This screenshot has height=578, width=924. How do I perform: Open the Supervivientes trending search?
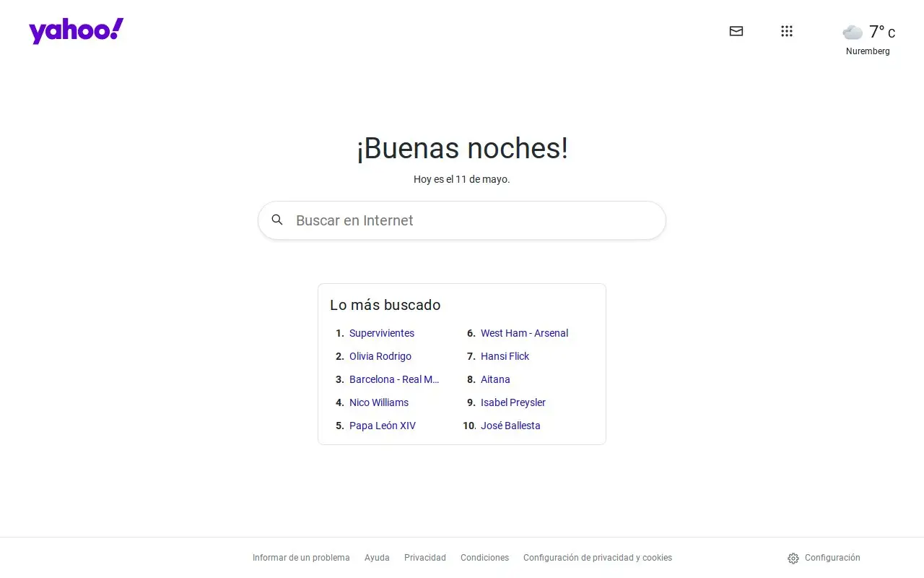(382, 333)
